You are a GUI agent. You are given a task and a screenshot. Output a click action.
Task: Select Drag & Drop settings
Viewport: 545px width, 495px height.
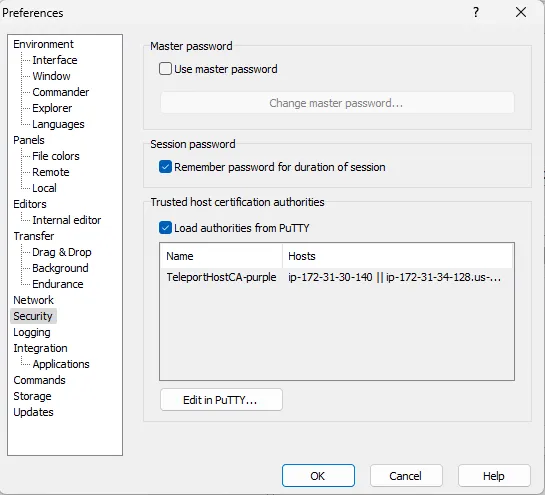pyautogui.click(x=62, y=252)
